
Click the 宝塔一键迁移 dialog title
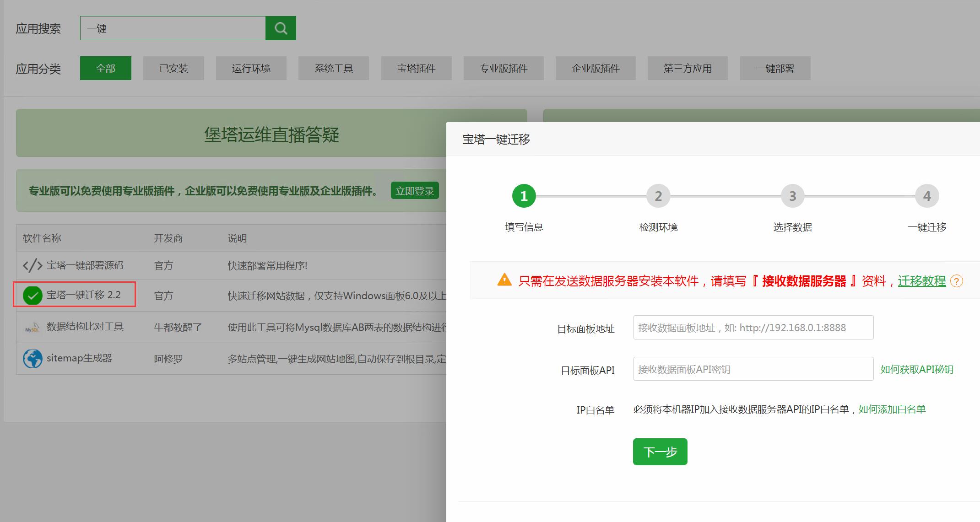pos(496,139)
